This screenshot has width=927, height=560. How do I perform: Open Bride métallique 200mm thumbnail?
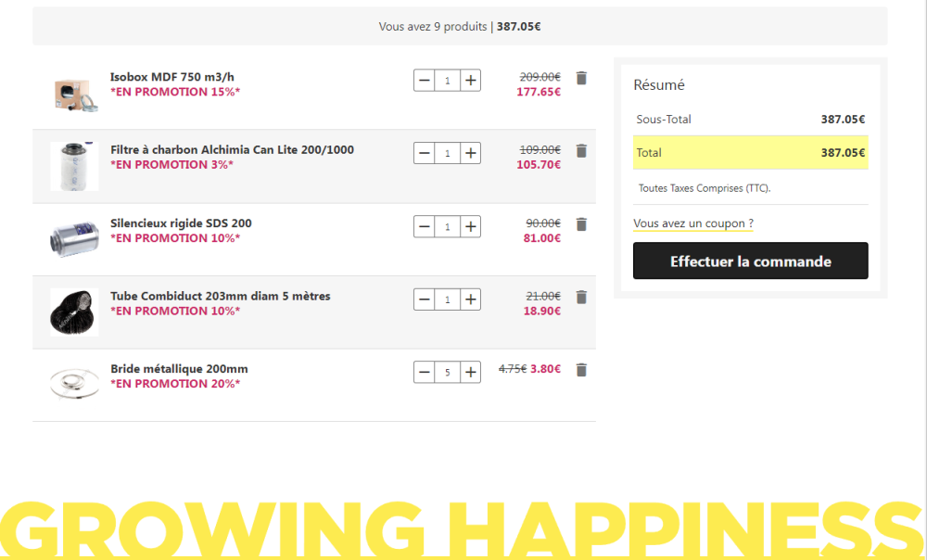click(74, 385)
